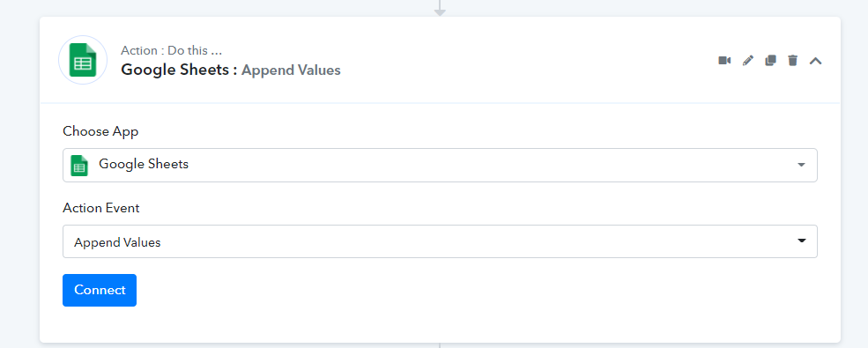The image size is (868, 348).
Task: Select the Google Sheets app field
Action: (440, 165)
